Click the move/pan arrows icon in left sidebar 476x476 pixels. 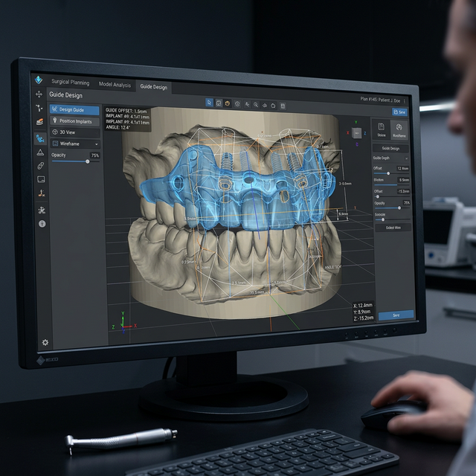coord(39,94)
